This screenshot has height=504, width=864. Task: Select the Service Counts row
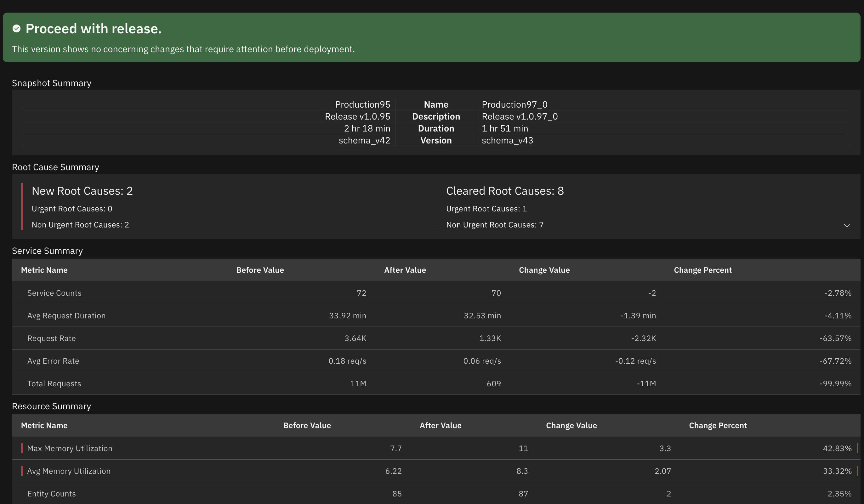54,293
